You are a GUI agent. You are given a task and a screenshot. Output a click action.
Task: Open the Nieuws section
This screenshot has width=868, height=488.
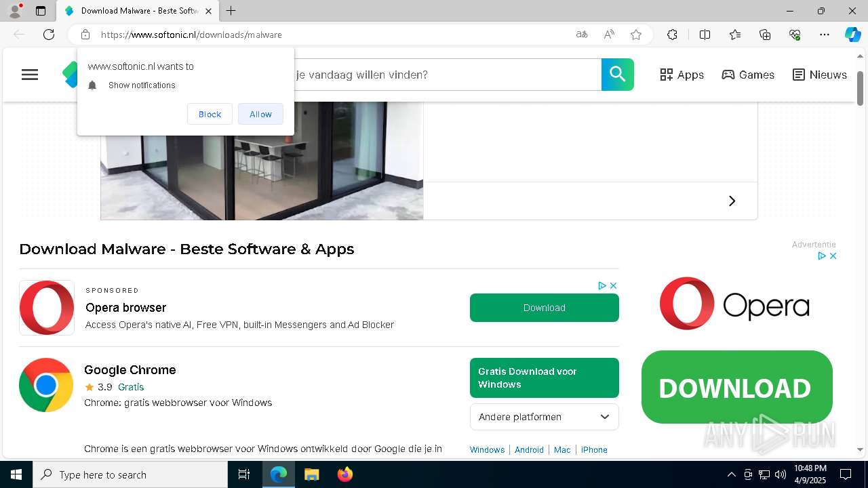pyautogui.click(x=820, y=75)
